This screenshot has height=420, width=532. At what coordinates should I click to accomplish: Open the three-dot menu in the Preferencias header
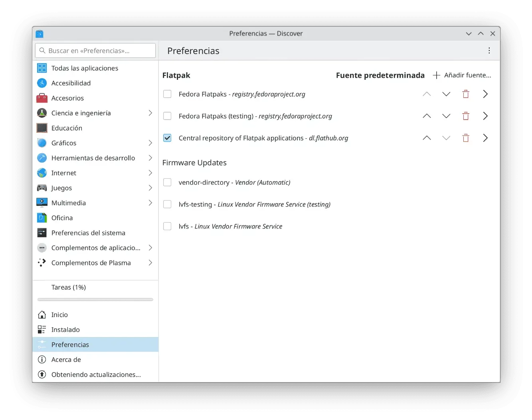click(489, 51)
